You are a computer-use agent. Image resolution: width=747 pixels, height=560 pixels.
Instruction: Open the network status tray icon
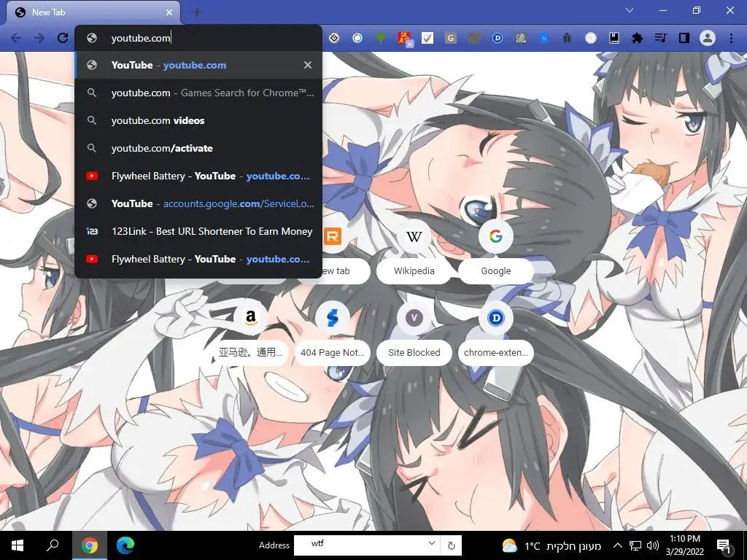(635, 545)
